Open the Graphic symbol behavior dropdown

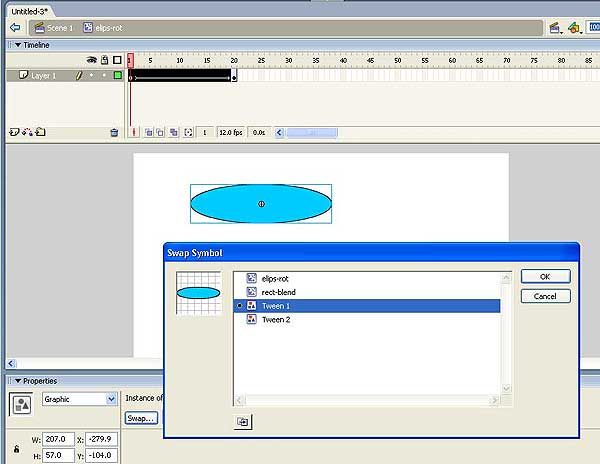click(x=79, y=399)
